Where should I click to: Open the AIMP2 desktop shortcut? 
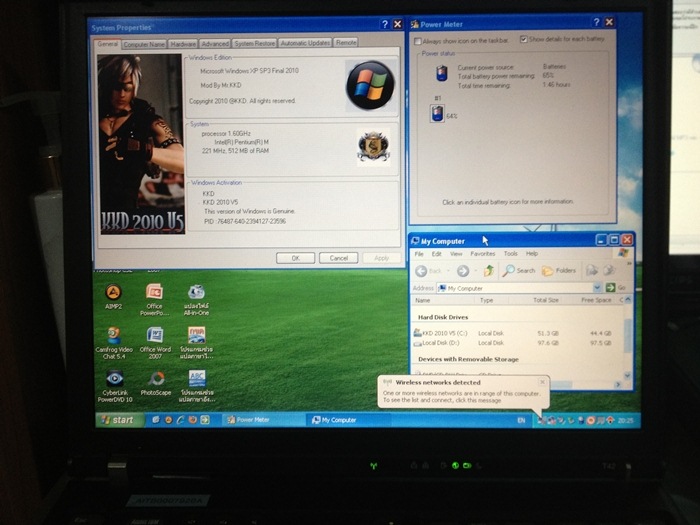click(114, 293)
